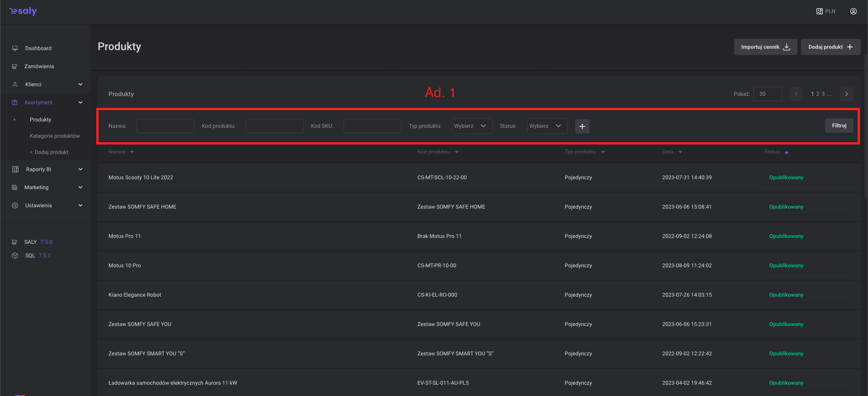Image resolution: width=868 pixels, height=396 pixels.
Task: Select Kategorie produktów submenu item
Action: coord(55,136)
